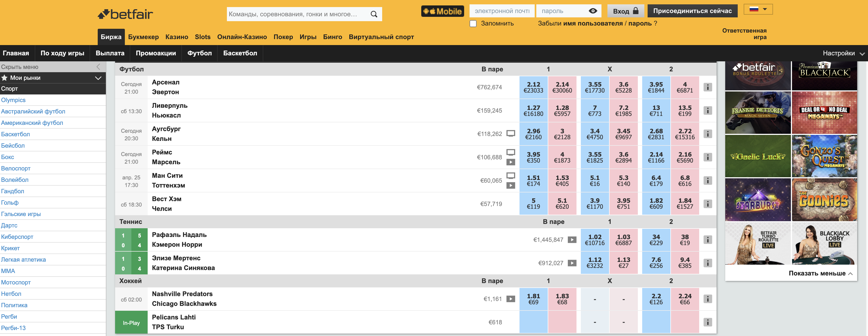Switch to the Биржа tab
Viewport: 868px width, 336px height.
point(111,37)
